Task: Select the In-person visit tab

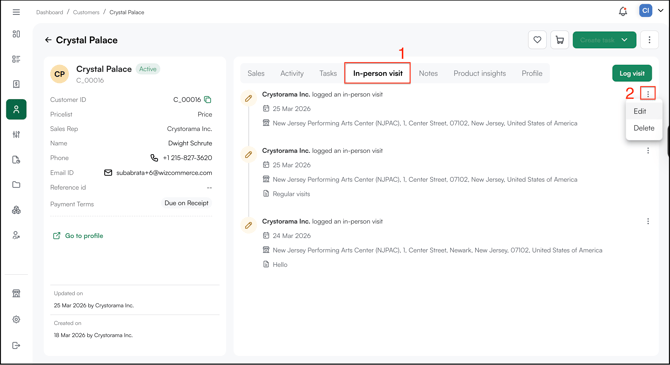Action: tap(378, 74)
